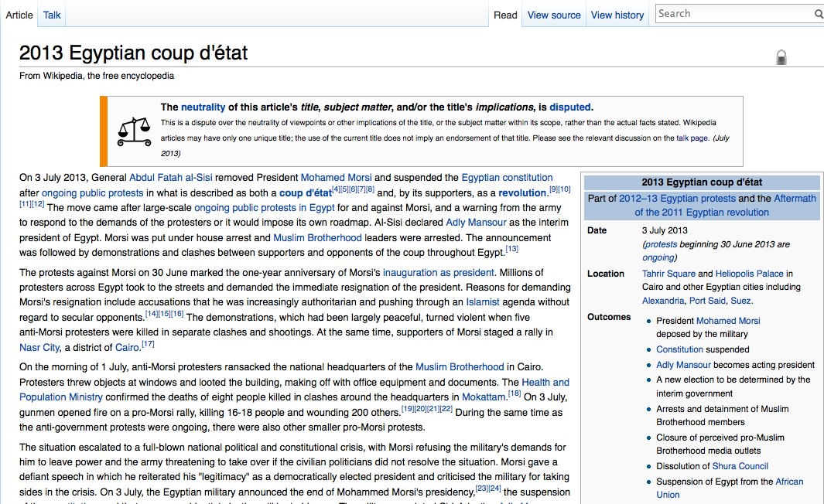
Task: Click the padlock protection icon
Action: (x=781, y=56)
